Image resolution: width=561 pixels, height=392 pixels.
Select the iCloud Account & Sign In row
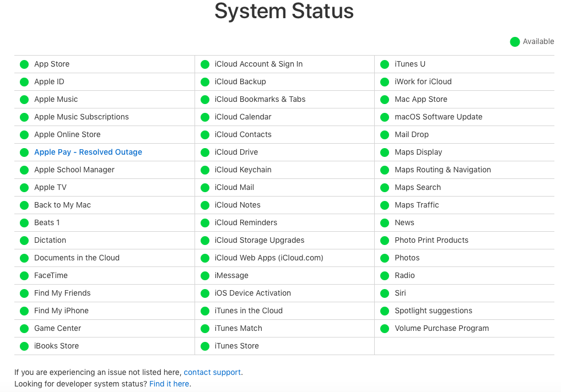coord(284,64)
